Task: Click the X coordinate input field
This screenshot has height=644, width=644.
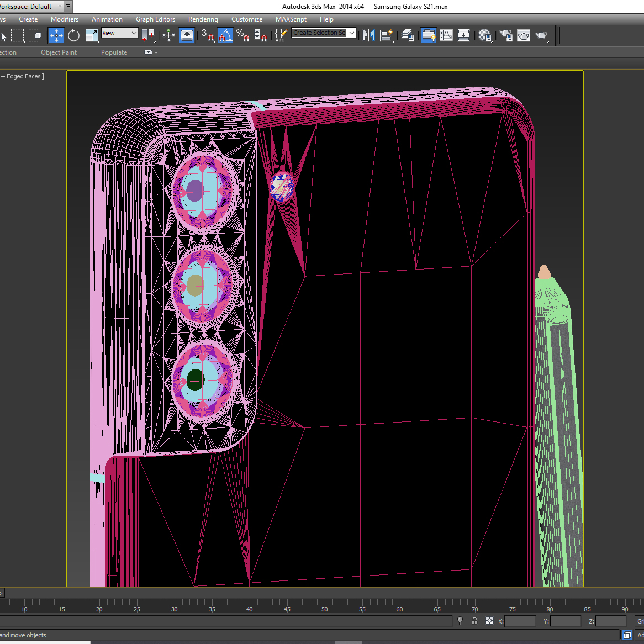Action: coord(520,621)
